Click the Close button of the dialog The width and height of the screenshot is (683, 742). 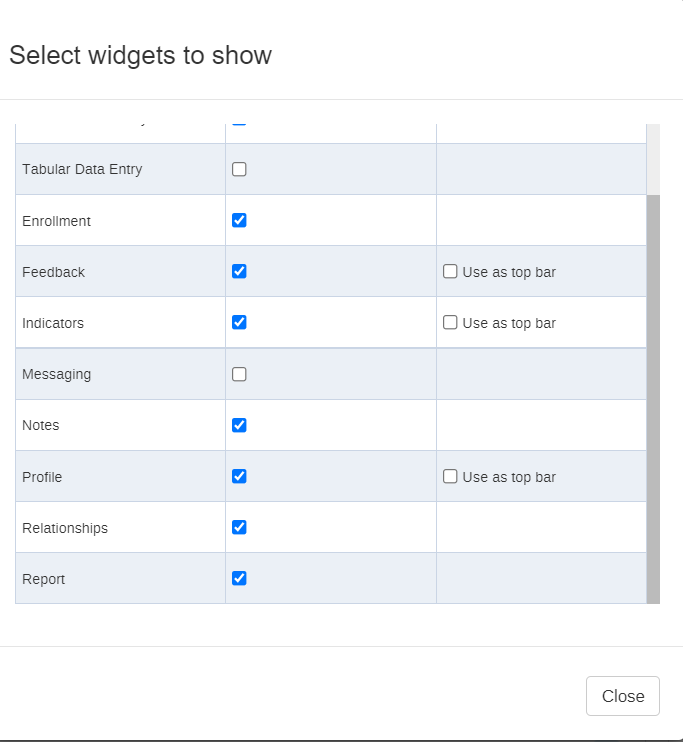point(622,696)
